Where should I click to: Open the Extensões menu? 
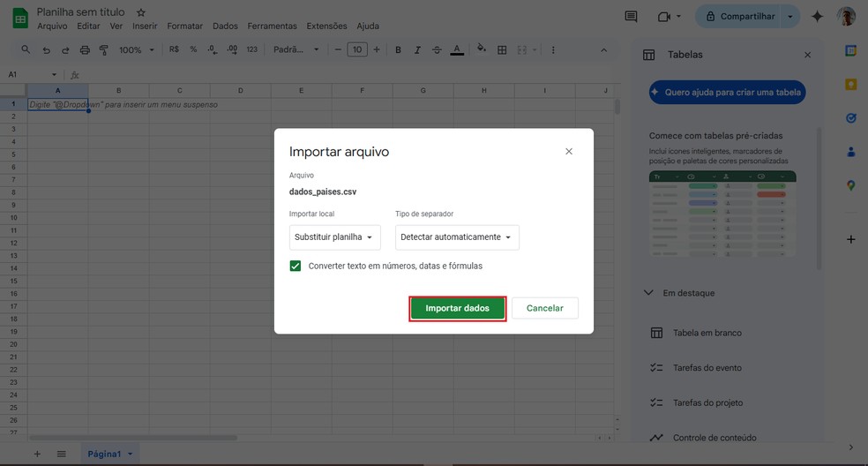326,26
